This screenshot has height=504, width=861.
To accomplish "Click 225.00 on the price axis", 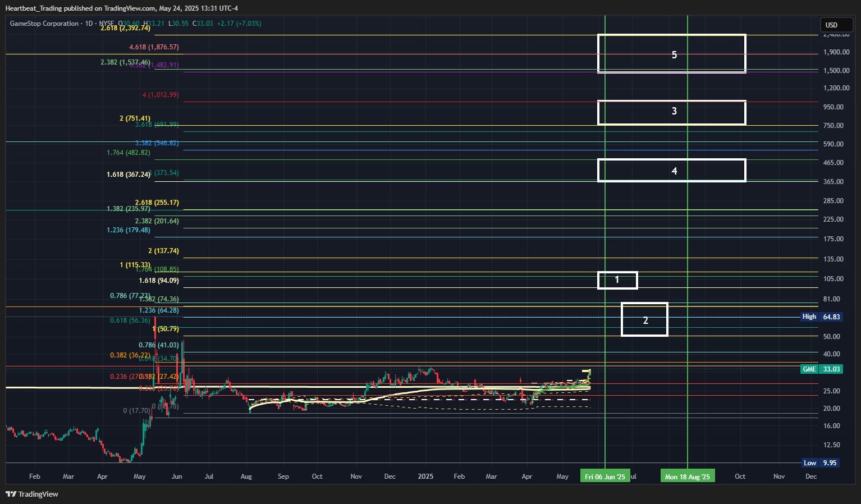I will click(833, 219).
